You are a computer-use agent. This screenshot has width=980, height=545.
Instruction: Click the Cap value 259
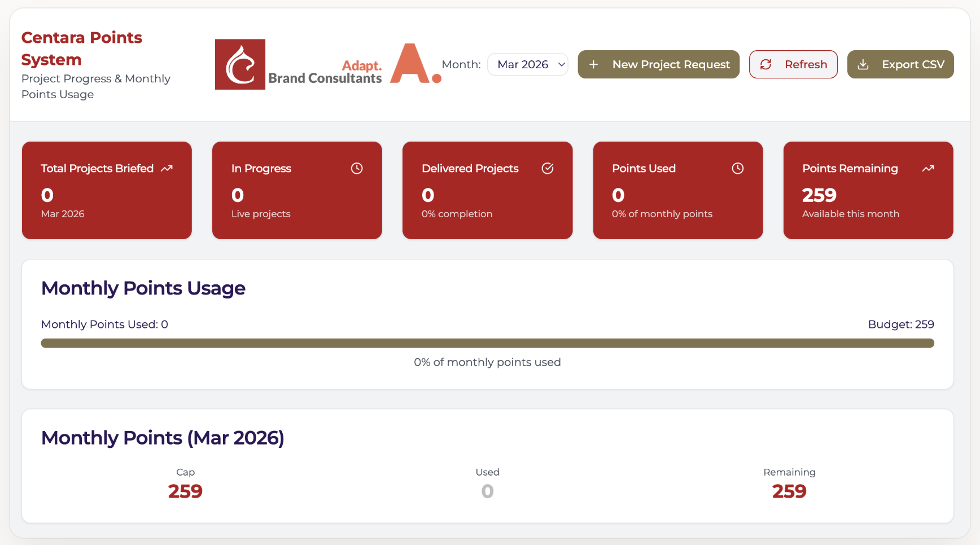[185, 491]
